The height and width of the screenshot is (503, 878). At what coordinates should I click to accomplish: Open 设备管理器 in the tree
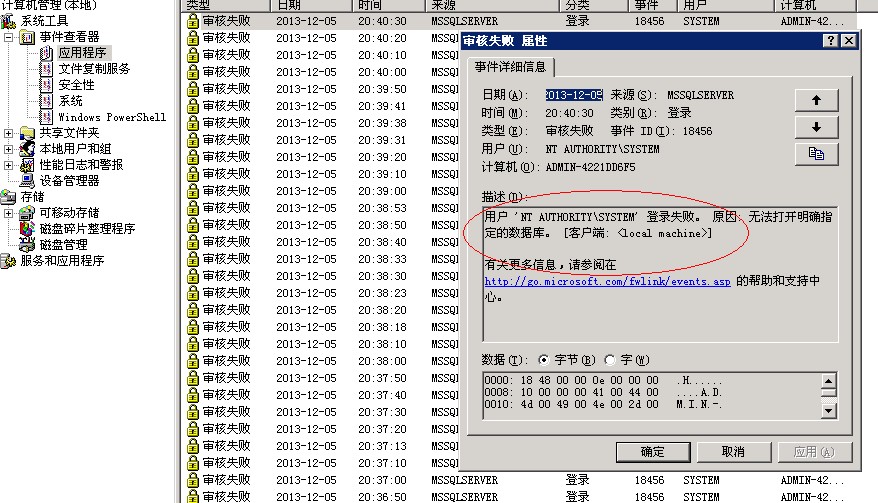tap(69, 181)
